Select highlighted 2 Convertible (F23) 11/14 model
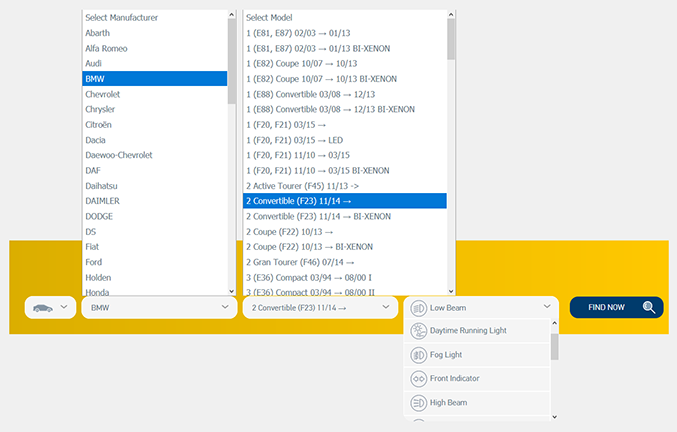Viewport: 677px width, 432px height. tap(345, 201)
